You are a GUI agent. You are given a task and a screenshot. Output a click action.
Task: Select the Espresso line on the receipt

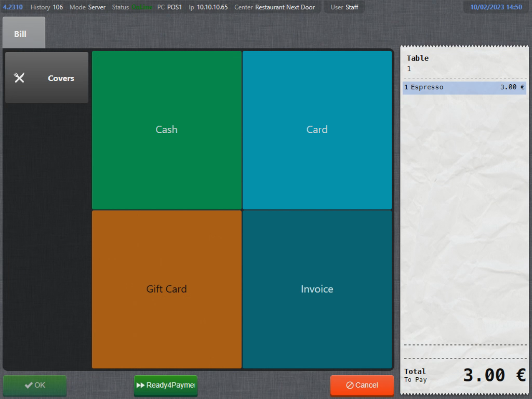coord(464,87)
